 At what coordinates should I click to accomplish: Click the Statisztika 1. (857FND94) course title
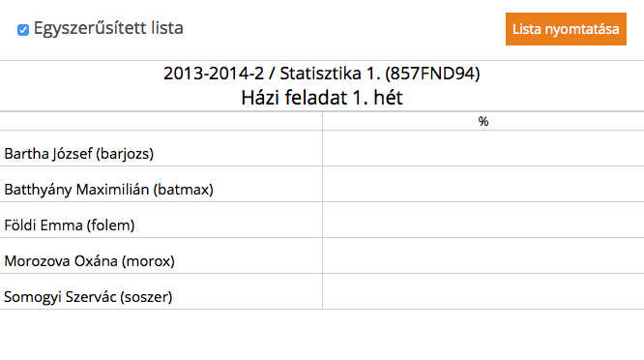tap(380, 74)
